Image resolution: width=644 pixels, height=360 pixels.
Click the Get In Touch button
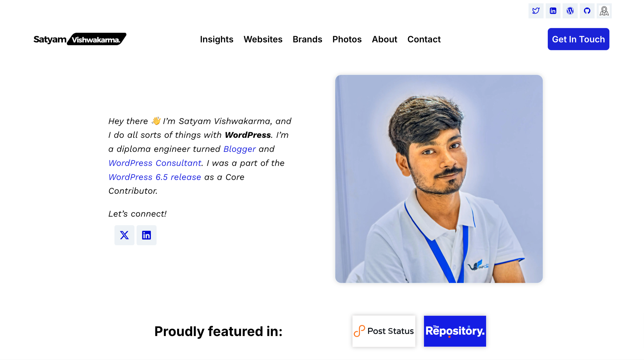(578, 39)
